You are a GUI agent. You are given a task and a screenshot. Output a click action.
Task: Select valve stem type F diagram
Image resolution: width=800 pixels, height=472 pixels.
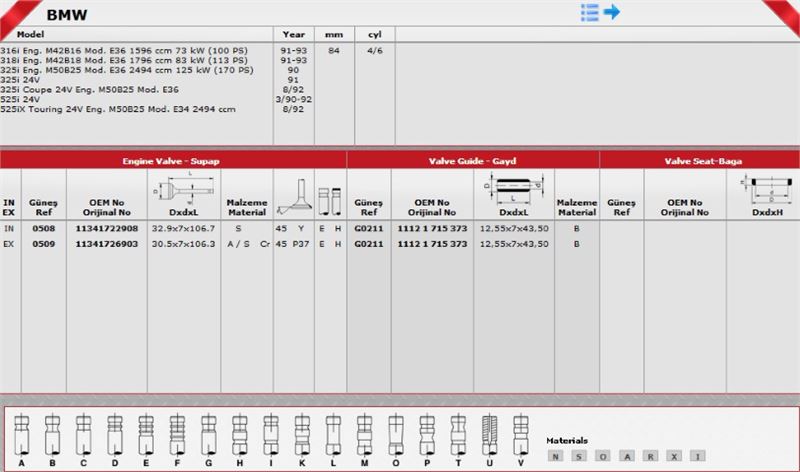(x=177, y=435)
